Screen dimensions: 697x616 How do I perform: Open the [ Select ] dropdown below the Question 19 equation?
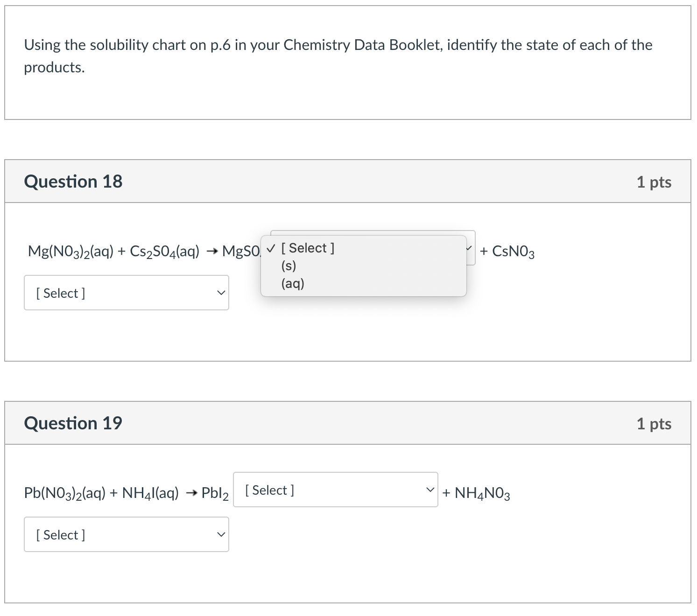[126, 534]
